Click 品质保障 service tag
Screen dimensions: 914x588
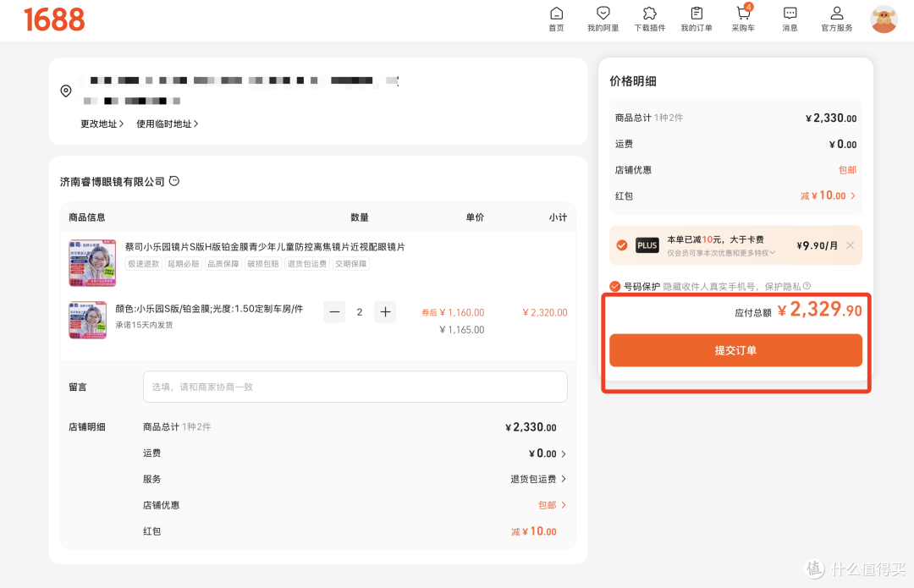tap(223, 264)
